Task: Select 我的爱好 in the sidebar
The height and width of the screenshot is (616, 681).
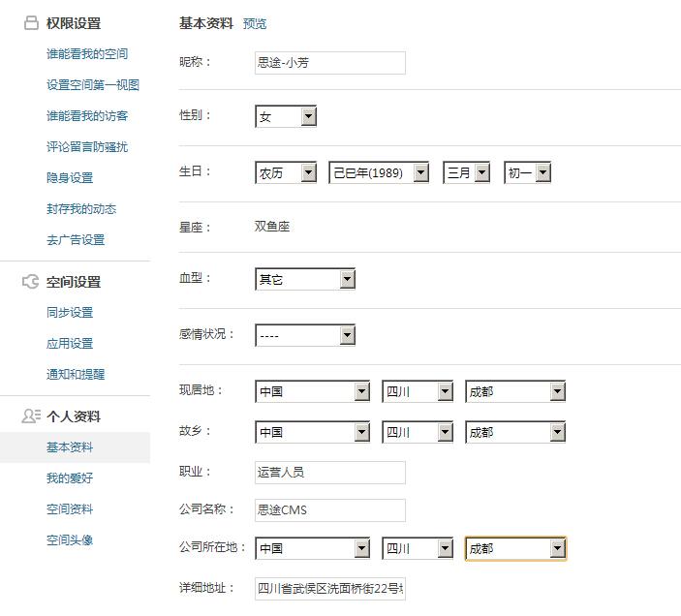Action: [x=70, y=478]
